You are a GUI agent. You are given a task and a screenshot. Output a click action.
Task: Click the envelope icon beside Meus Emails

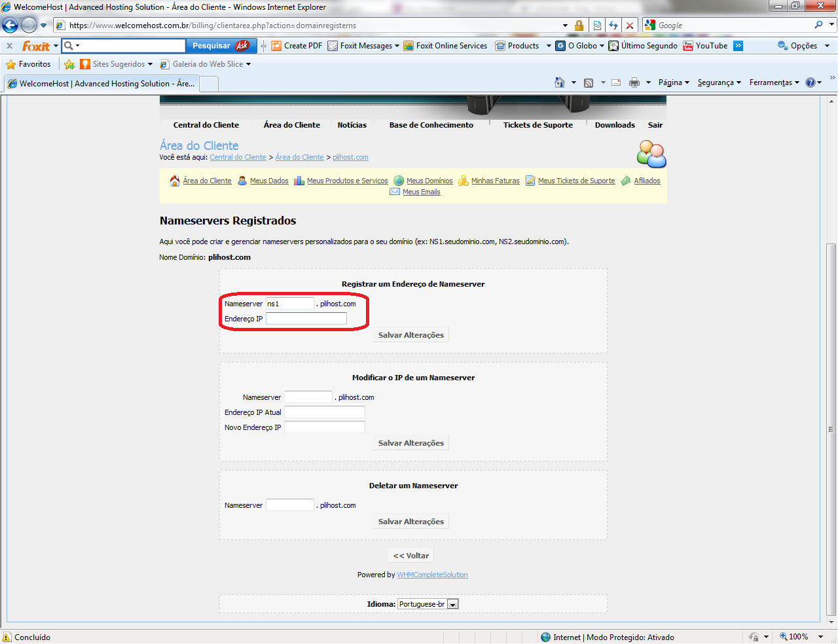395,192
